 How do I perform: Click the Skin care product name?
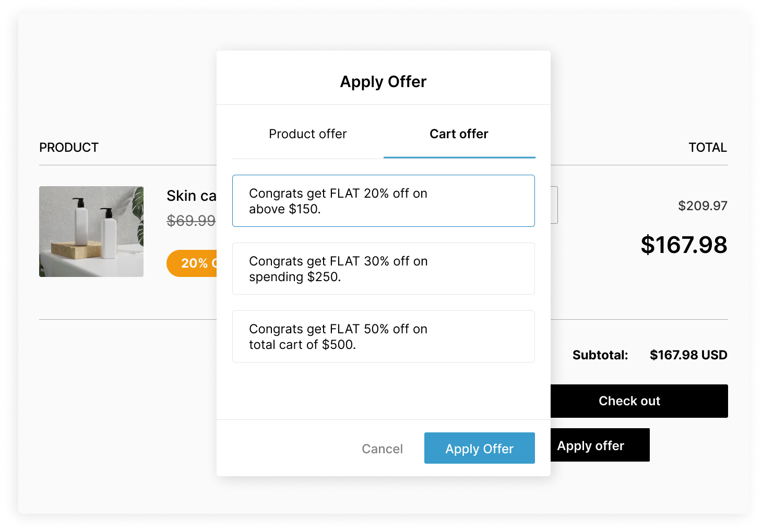[x=192, y=196]
